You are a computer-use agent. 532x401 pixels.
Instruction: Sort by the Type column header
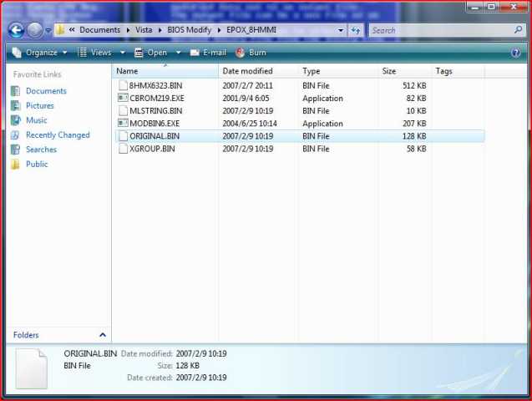338,71
